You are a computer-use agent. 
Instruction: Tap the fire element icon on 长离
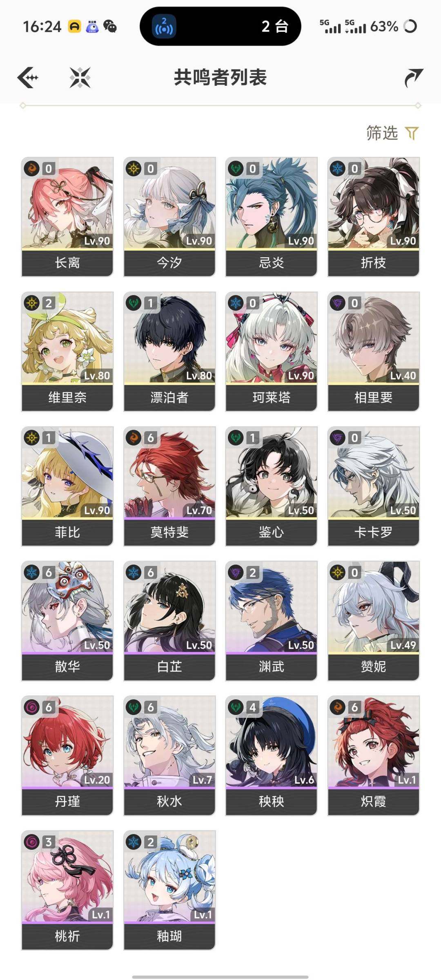(x=32, y=168)
